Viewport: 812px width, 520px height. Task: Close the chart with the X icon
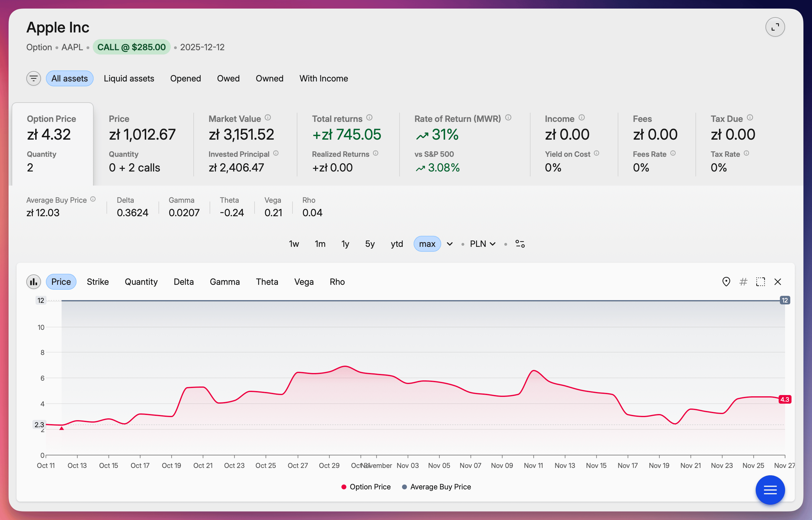778,282
